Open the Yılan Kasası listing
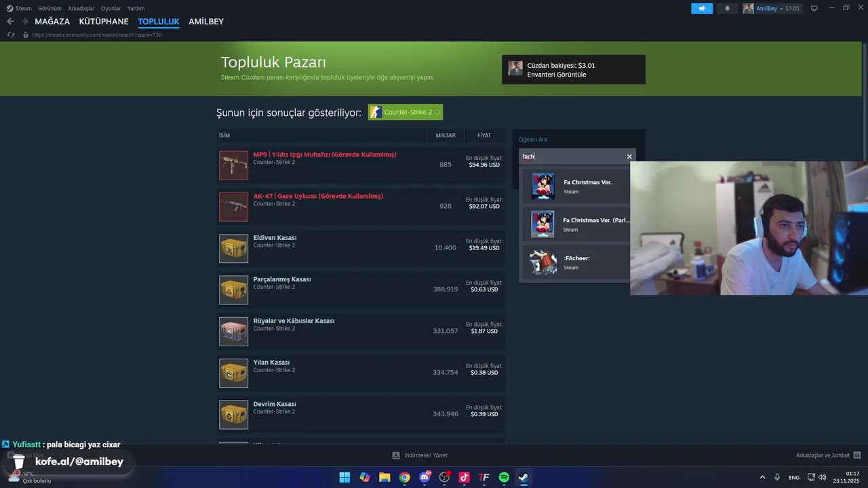Viewport: 868px width, 488px height. pyautogui.click(x=361, y=372)
